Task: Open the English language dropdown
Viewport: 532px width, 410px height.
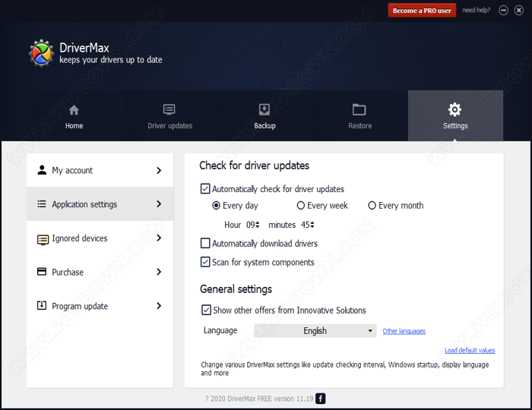Action: coord(315,331)
